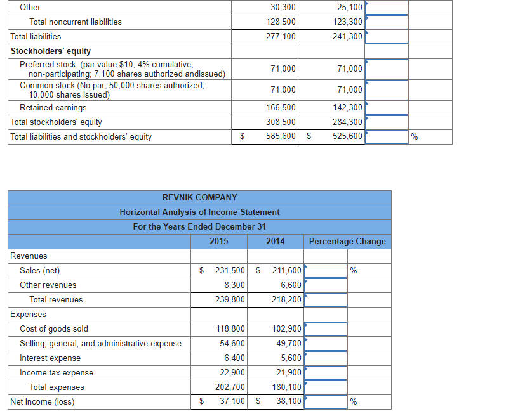Click the Preferred stock percentage change box

pos(387,68)
